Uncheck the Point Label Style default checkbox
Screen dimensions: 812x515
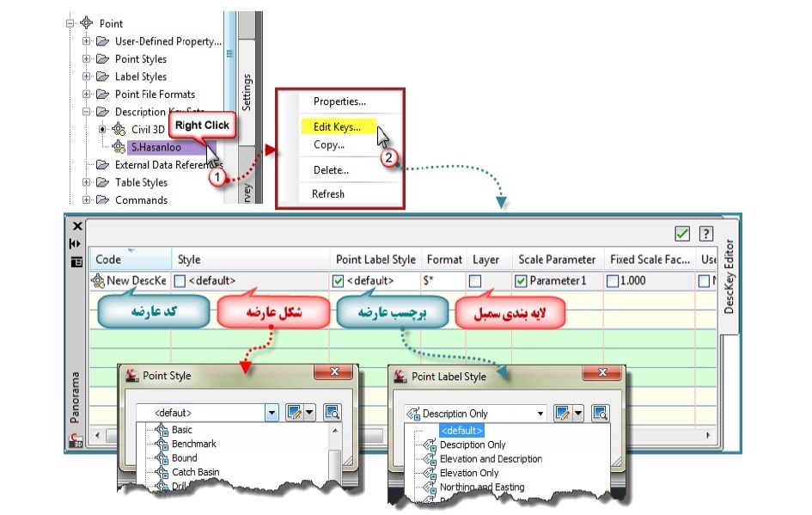[339, 281]
